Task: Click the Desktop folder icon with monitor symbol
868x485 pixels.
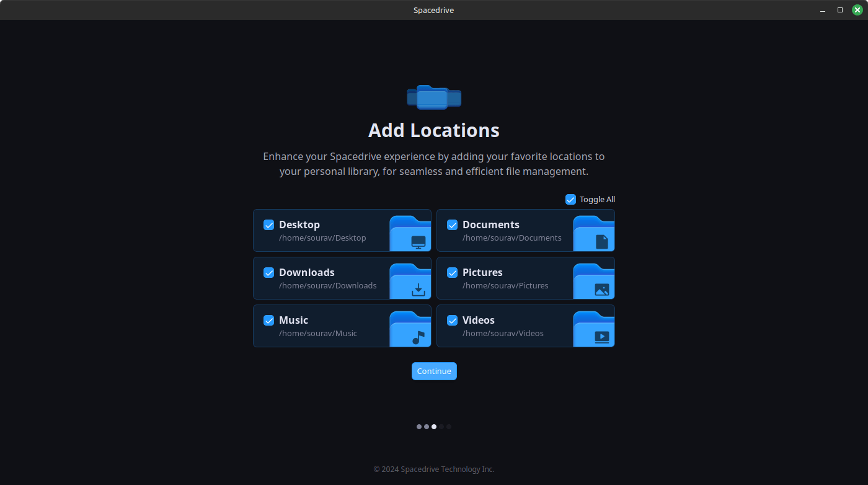Action: (x=410, y=233)
